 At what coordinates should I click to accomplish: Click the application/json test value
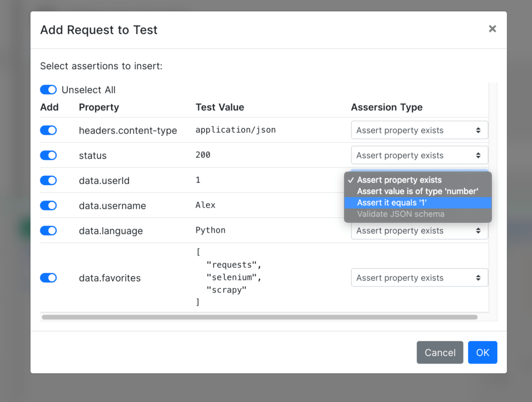[x=235, y=130]
